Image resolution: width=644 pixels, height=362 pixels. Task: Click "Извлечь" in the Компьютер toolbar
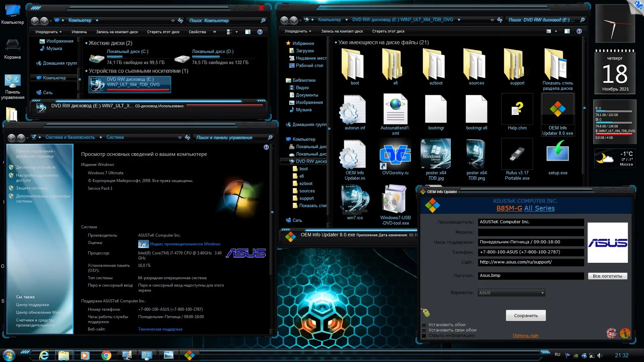click(79, 32)
